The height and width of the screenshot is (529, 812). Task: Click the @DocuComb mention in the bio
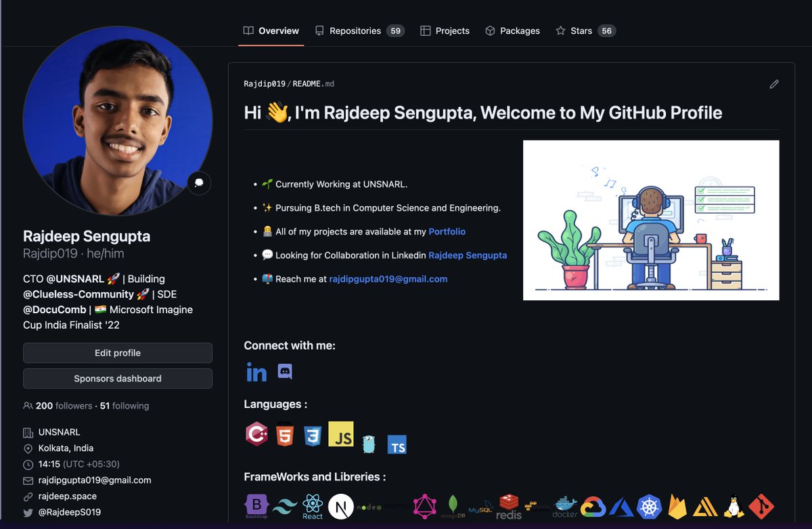click(x=54, y=309)
